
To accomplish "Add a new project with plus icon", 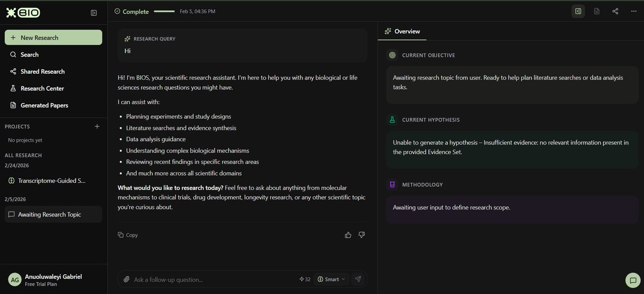I will coord(97,126).
